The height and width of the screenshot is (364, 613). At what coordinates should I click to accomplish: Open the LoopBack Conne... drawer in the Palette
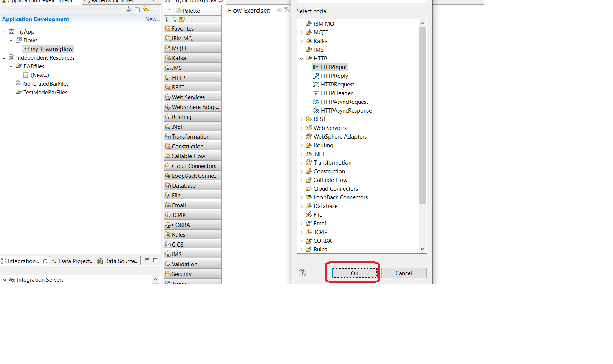(x=193, y=176)
